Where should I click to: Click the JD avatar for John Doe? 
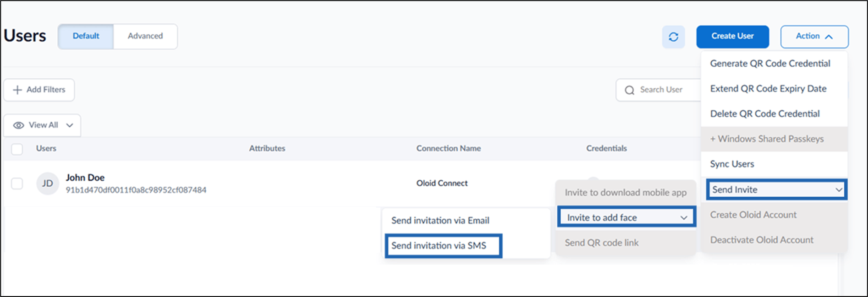click(x=48, y=184)
